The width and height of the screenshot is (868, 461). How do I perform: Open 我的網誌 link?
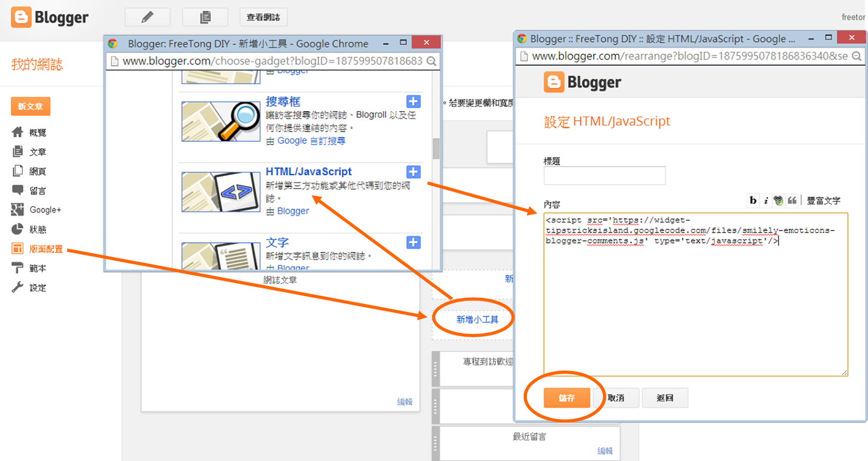click(x=37, y=65)
